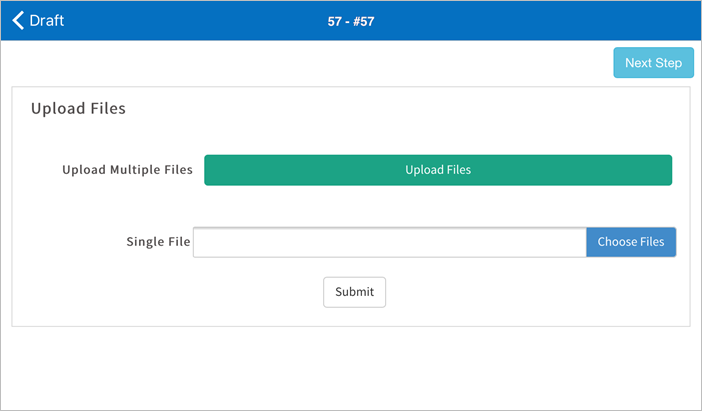Advance to next step in workflow
The height and width of the screenshot is (411, 702).
pyautogui.click(x=653, y=63)
